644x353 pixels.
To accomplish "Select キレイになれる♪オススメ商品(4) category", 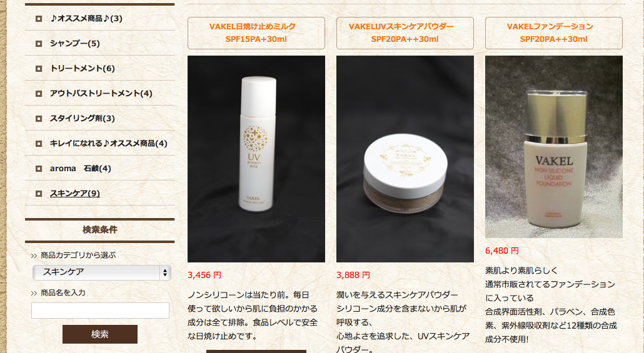I will click(x=108, y=144).
